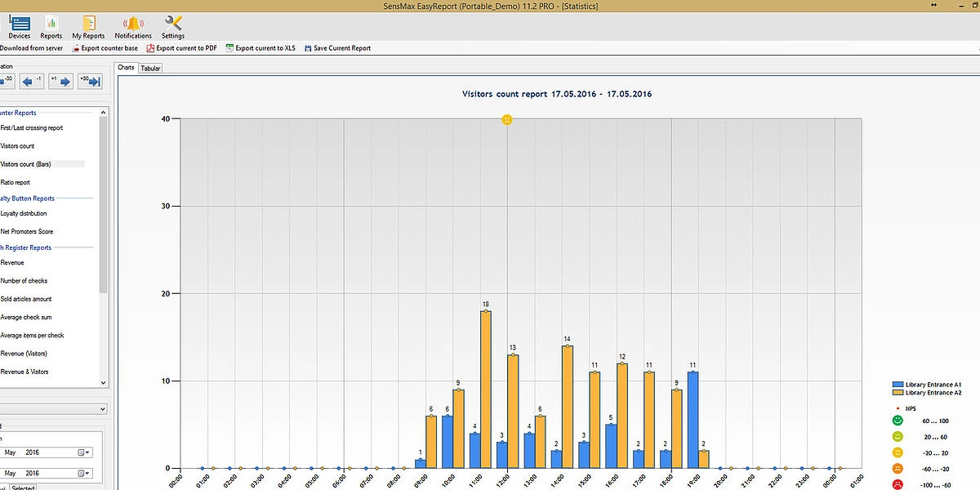
Task: Open the Notifications bell
Action: (x=133, y=27)
